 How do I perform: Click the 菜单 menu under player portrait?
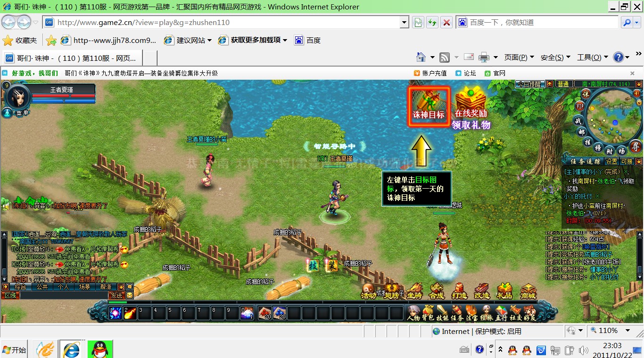(x=22, y=113)
